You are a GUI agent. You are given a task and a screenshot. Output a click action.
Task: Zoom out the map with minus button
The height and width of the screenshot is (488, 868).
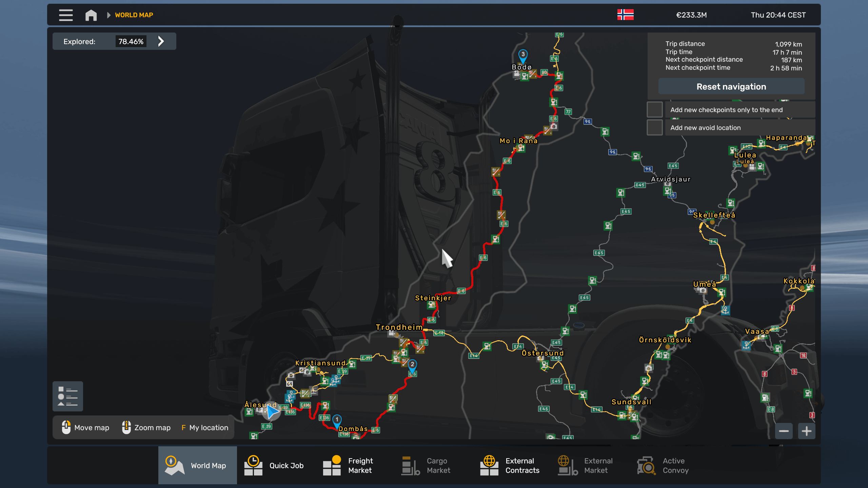coord(784,431)
